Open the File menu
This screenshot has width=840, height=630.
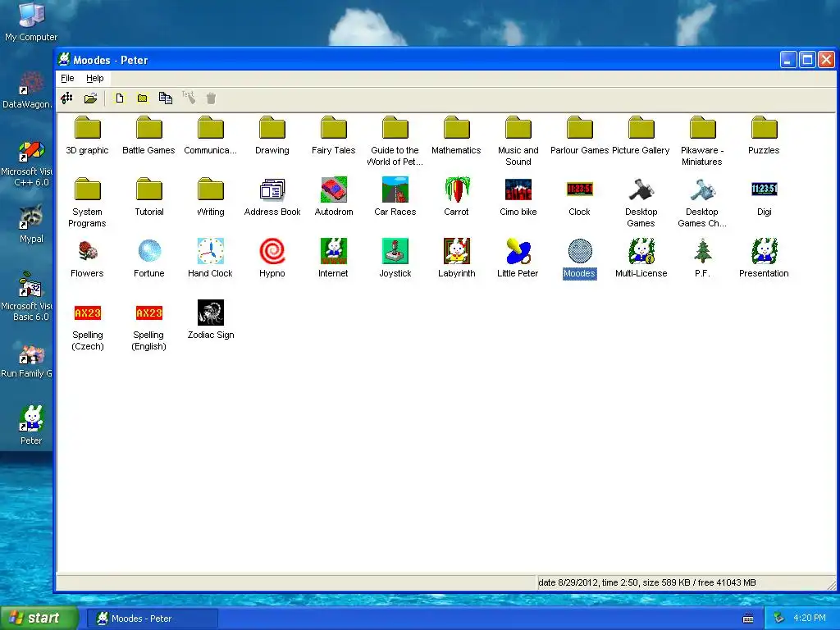(x=67, y=78)
